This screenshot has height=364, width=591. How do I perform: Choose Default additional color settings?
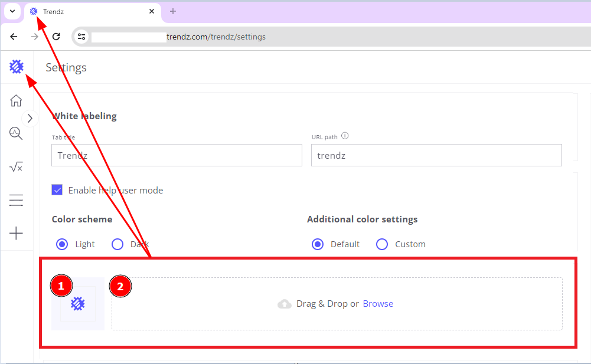[x=318, y=244]
